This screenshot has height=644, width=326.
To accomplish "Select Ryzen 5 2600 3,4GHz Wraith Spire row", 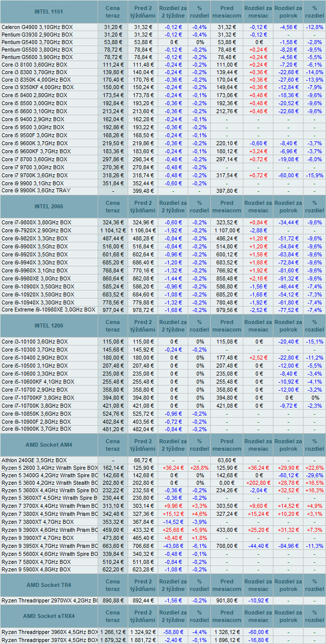I will 49,468.
